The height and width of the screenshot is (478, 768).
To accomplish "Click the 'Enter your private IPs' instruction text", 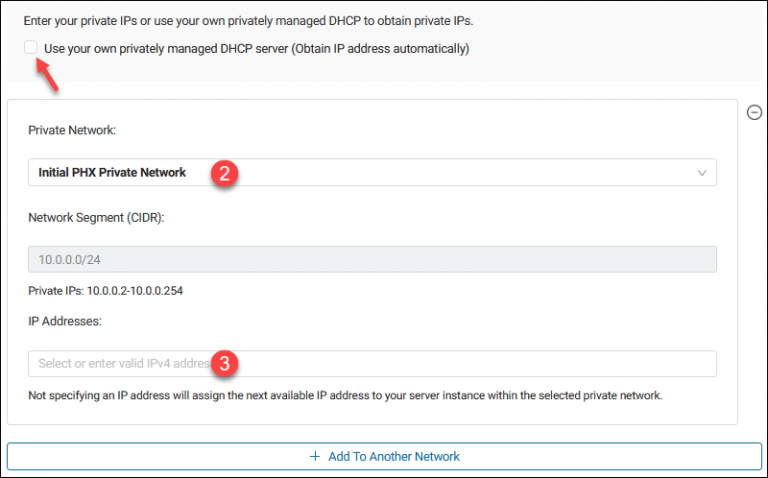I will pos(248,21).
